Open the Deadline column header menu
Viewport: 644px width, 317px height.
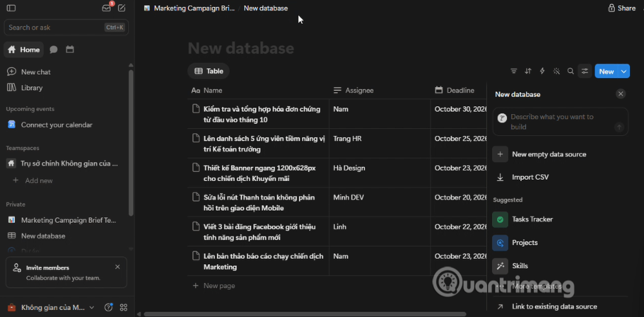pyautogui.click(x=459, y=90)
